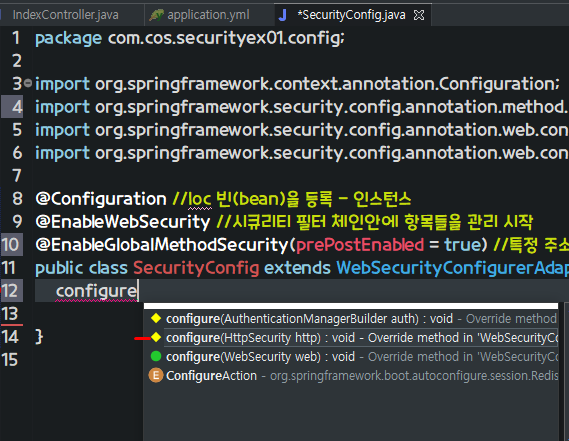Collapse the import block fold marker
This screenshot has width=569, height=441.
[28, 84]
